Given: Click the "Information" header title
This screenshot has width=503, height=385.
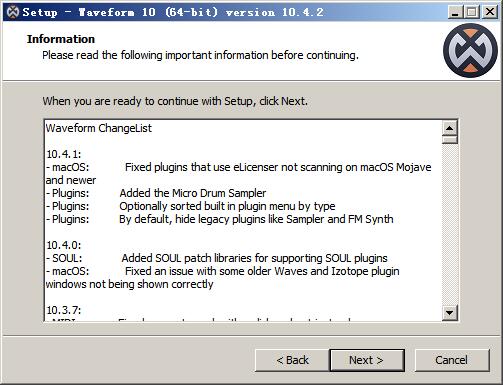Looking at the screenshot, I should (61, 39).
